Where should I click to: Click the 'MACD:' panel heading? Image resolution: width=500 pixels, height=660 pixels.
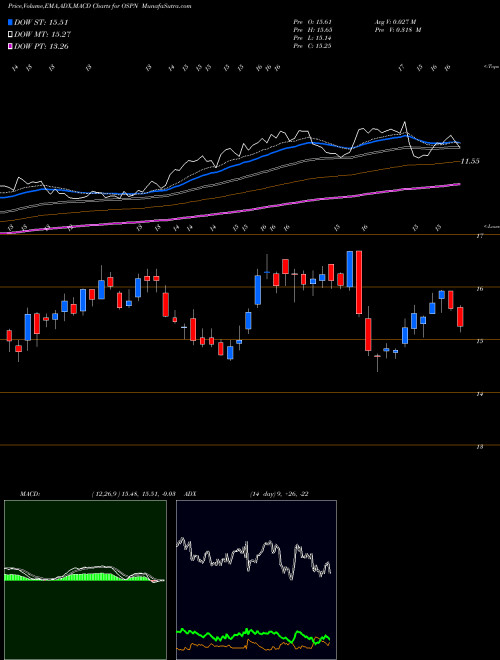click(x=30, y=494)
